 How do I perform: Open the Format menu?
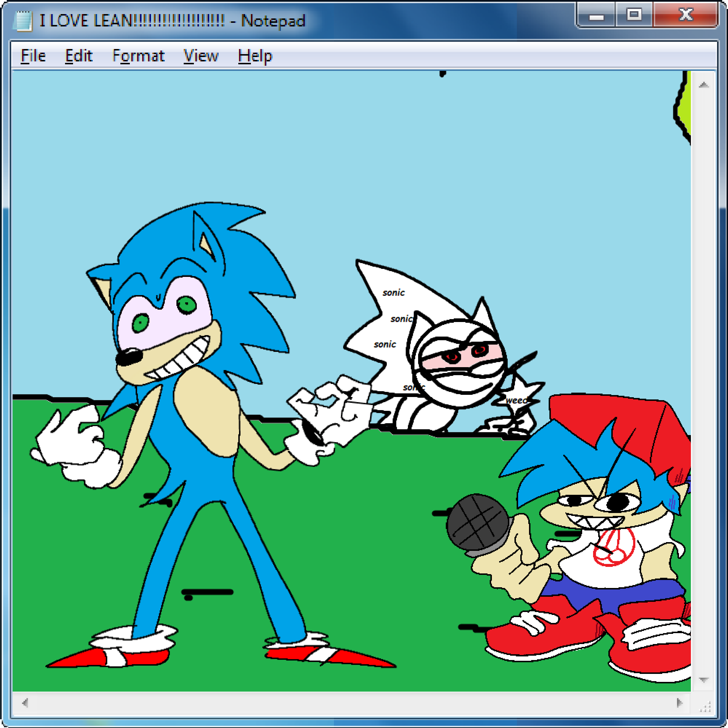point(138,56)
